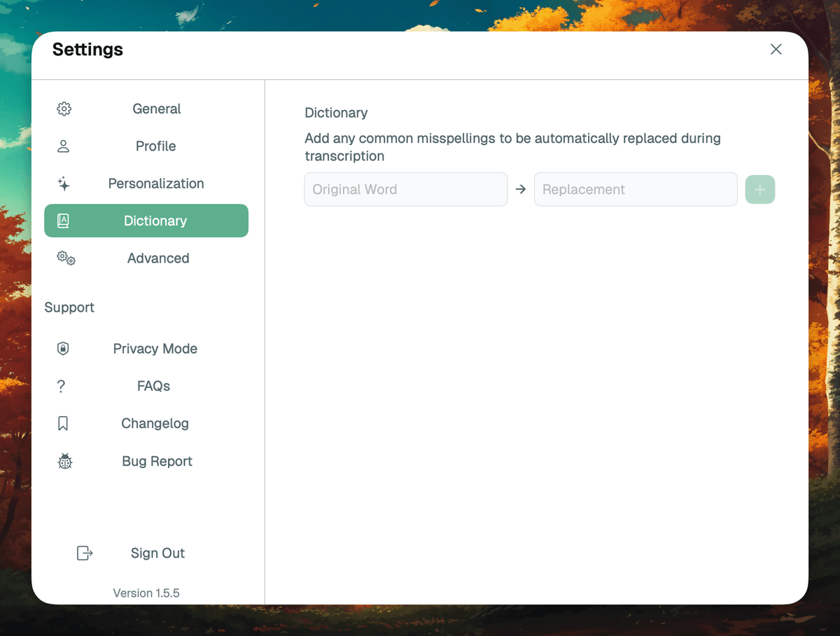
Task: Click the arrow between the word fields
Action: tap(521, 189)
